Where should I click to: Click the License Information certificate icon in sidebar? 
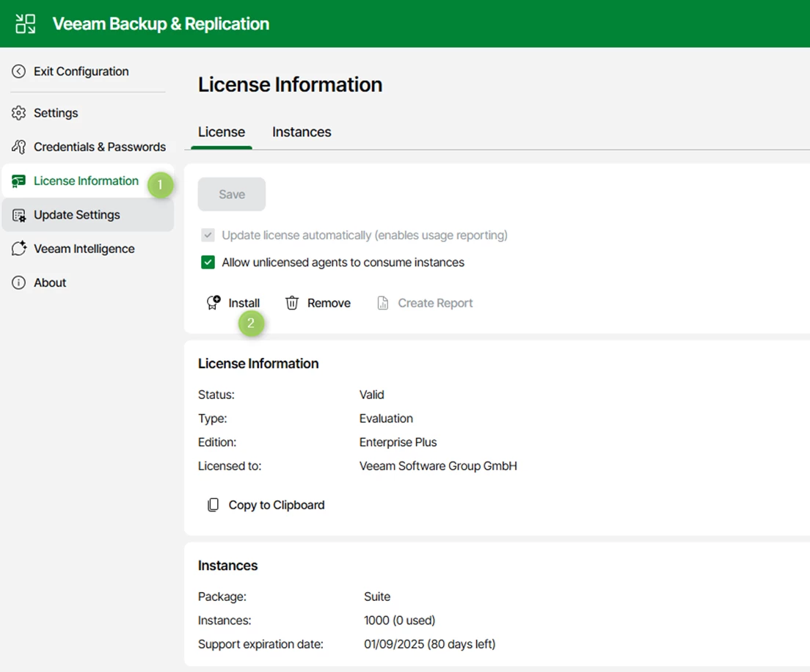pyautogui.click(x=18, y=180)
